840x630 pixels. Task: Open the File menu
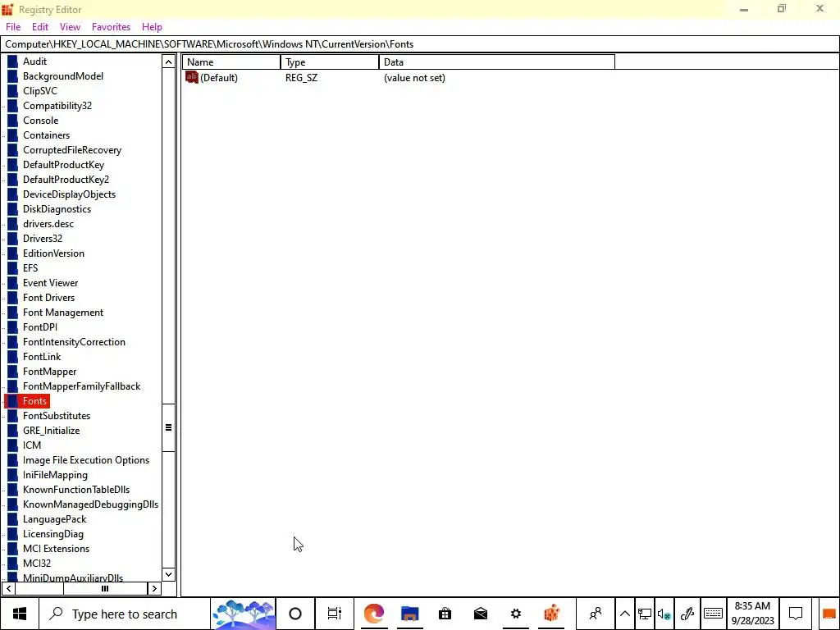pyautogui.click(x=13, y=27)
